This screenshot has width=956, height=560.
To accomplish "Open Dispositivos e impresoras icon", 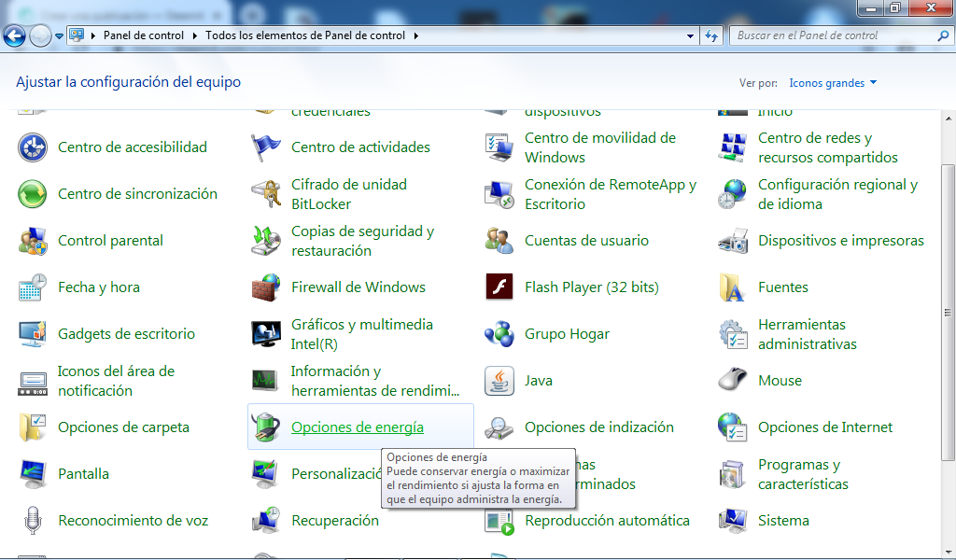I will pos(733,241).
